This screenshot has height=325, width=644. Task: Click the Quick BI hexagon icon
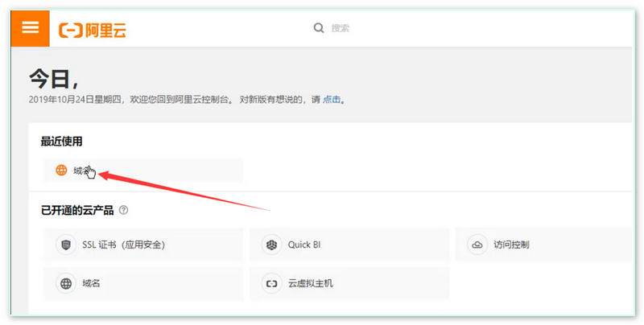point(272,245)
